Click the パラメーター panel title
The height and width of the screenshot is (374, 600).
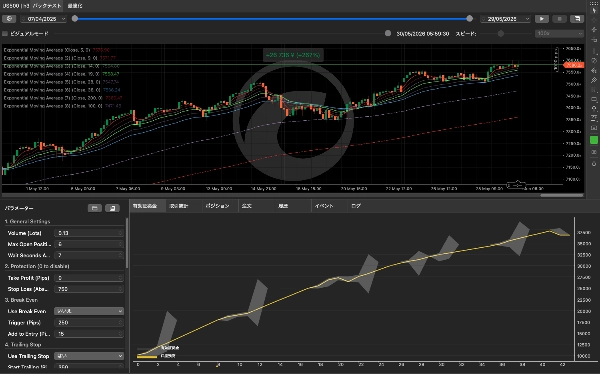(19, 208)
